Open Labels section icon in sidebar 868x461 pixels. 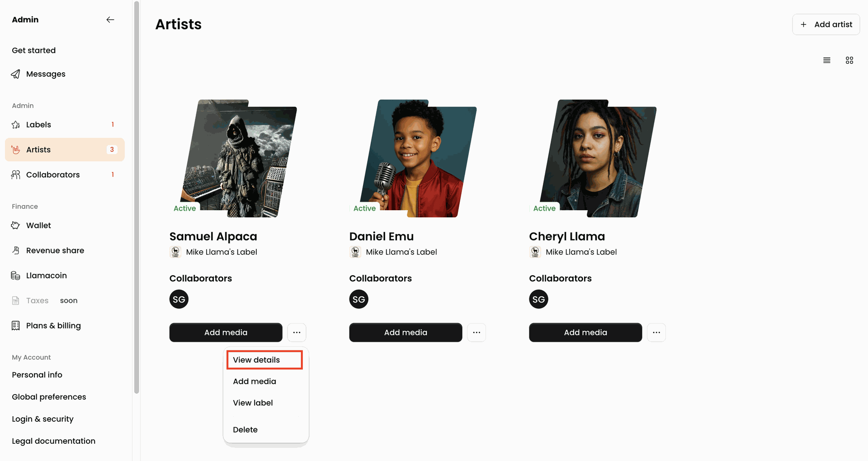coord(16,125)
